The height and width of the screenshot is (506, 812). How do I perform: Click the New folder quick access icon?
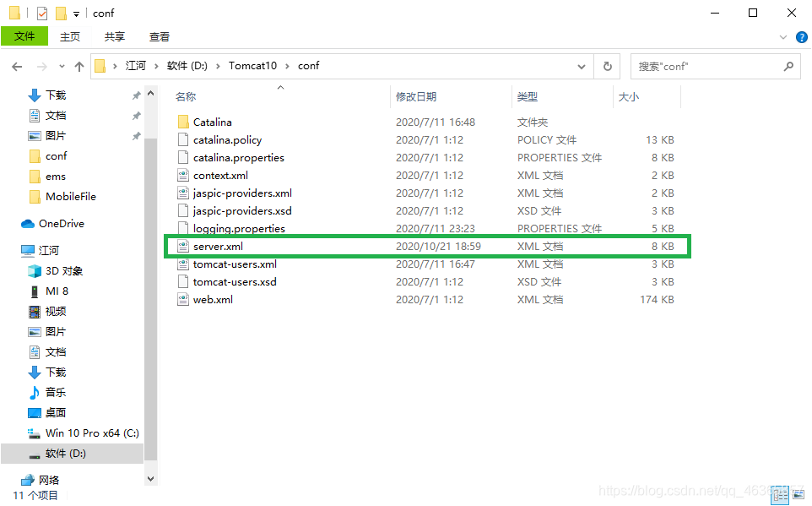pos(61,13)
